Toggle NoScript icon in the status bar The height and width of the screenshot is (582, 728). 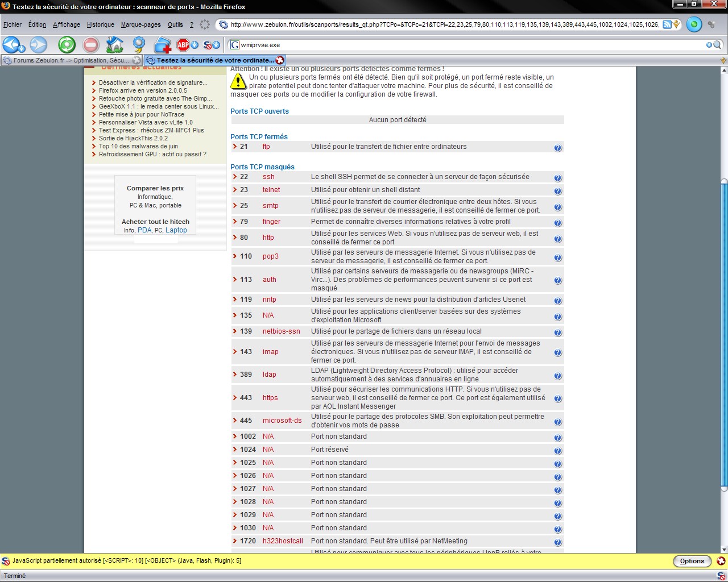tap(721, 576)
